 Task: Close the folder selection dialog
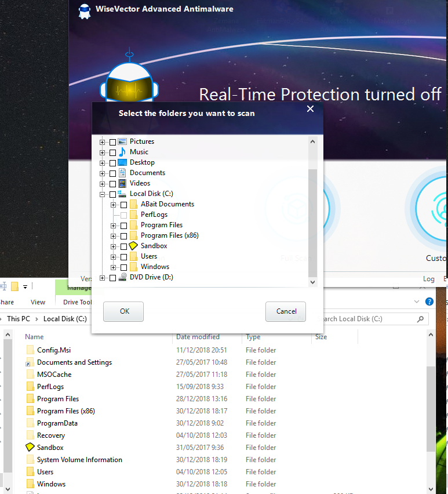pyautogui.click(x=310, y=108)
